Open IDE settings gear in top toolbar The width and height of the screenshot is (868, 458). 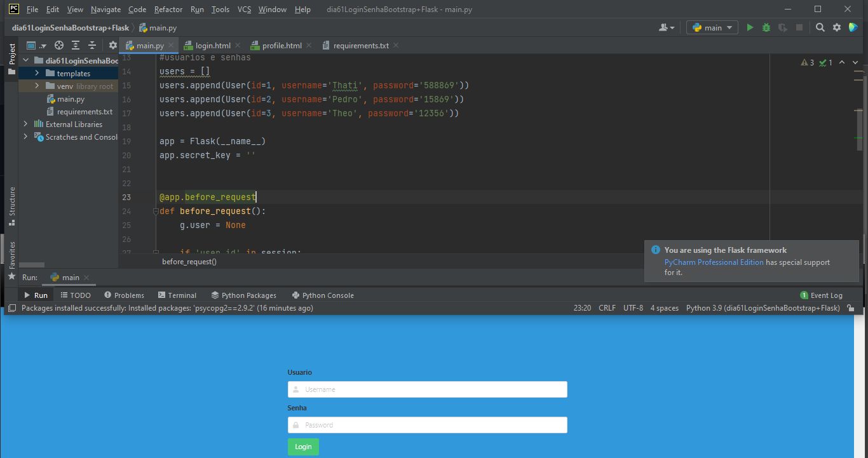[x=837, y=27]
